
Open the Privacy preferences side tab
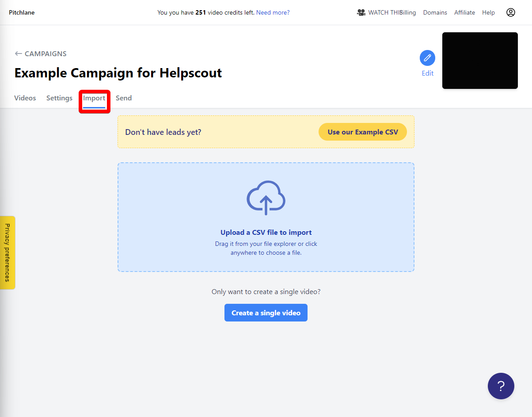(8, 252)
